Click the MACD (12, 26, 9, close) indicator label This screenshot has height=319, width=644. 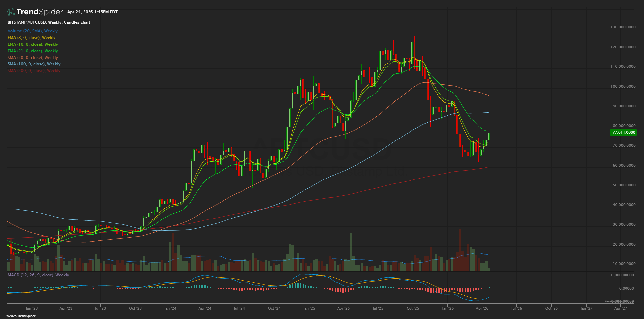pos(38,275)
